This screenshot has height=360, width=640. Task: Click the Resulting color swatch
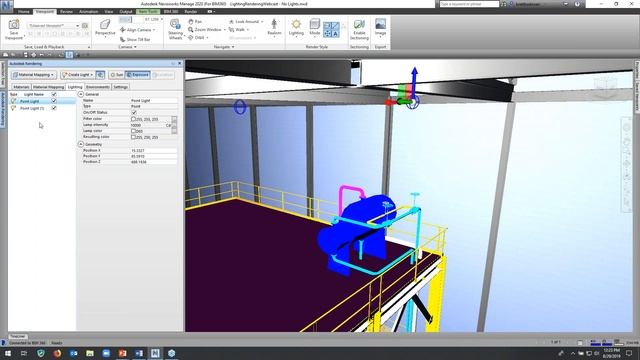133,137
